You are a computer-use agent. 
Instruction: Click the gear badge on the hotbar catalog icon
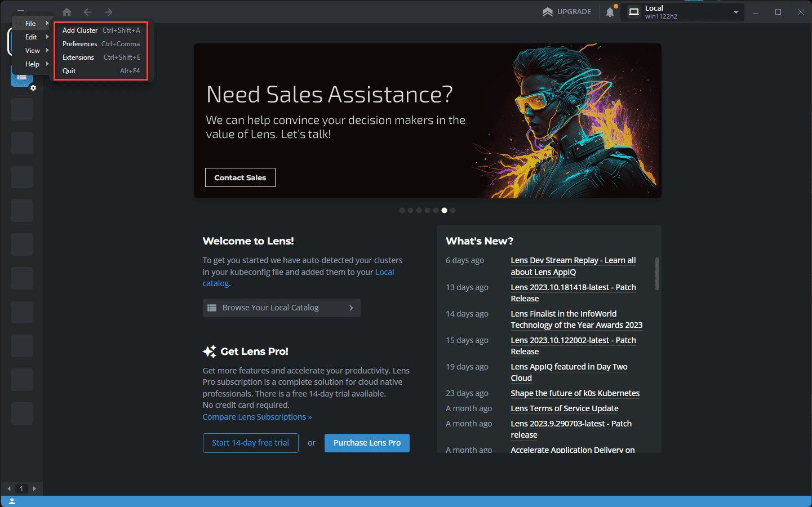point(33,88)
